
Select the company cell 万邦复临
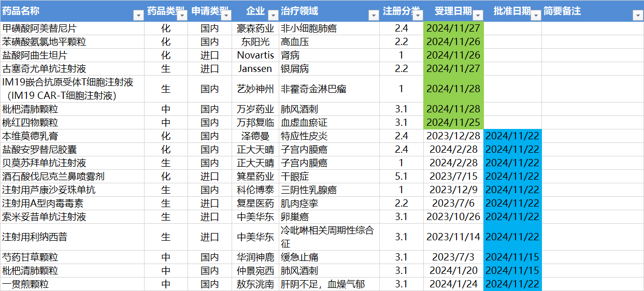255,123
